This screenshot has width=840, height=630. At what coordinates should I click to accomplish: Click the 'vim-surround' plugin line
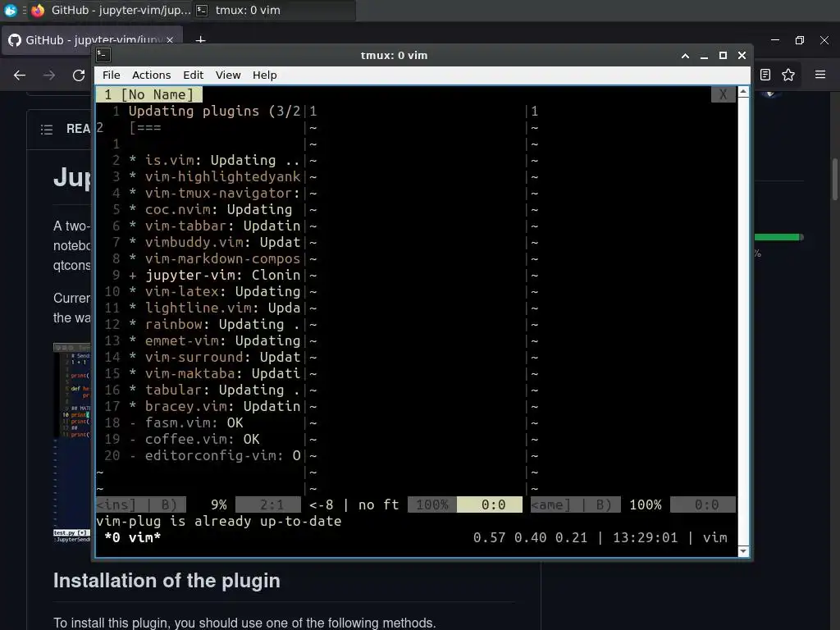pyautogui.click(x=214, y=358)
